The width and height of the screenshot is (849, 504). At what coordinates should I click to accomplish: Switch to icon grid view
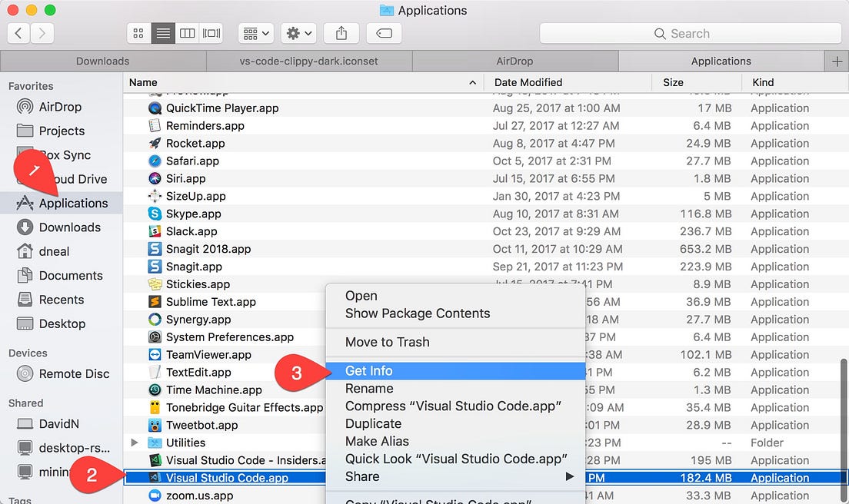tap(138, 33)
